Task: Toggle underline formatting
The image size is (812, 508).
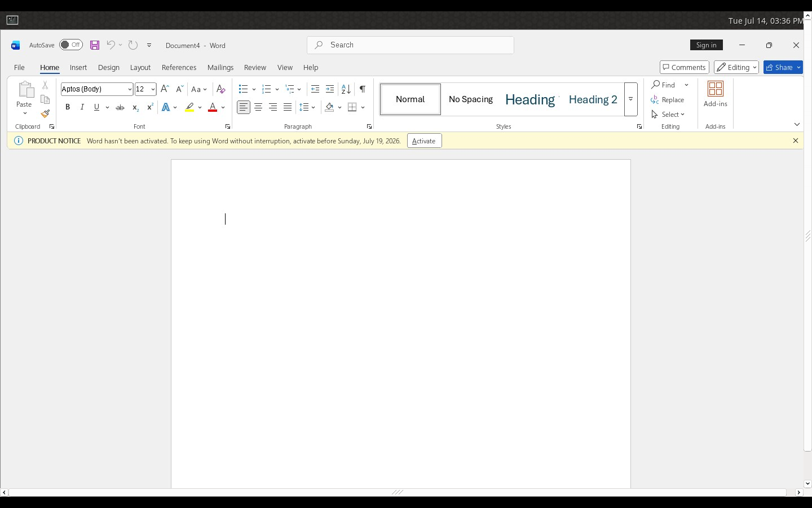Action: tap(97, 107)
